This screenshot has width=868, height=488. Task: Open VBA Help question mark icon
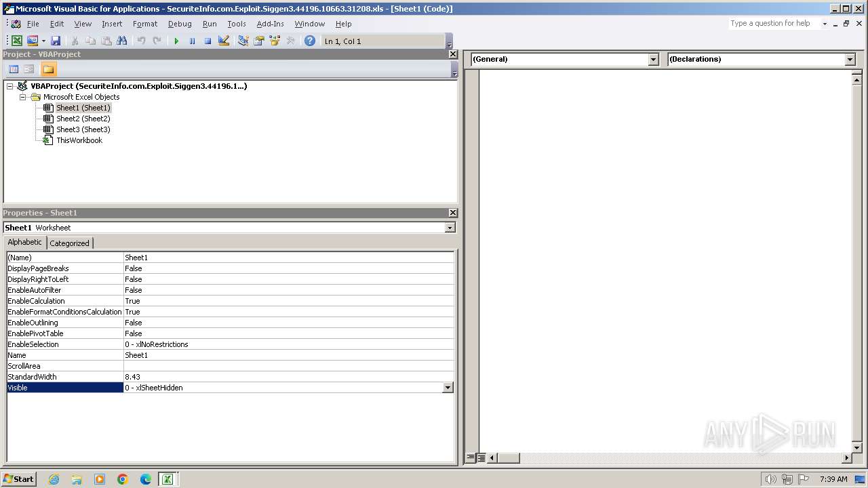coord(310,41)
